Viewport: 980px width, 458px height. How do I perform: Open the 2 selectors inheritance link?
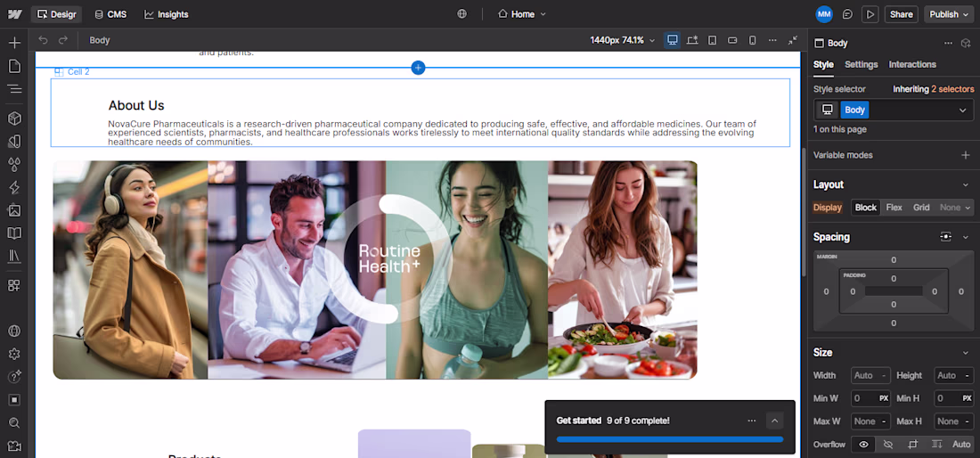click(x=952, y=89)
